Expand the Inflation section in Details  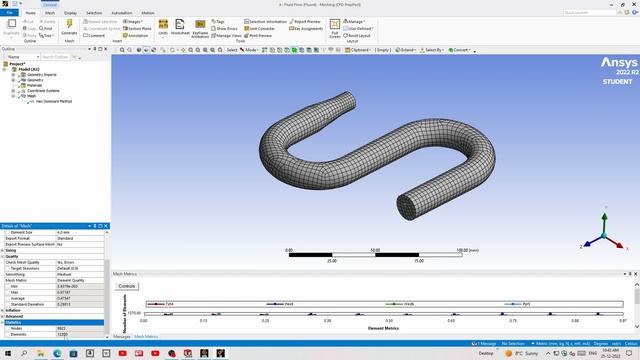click(x=2, y=311)
